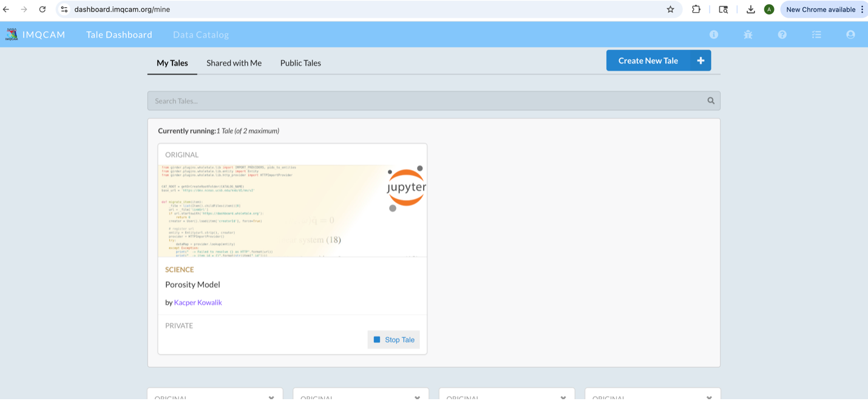Switch to the Shared with Me tab
This screenshot has width=868, height=401.
(234, 63)
